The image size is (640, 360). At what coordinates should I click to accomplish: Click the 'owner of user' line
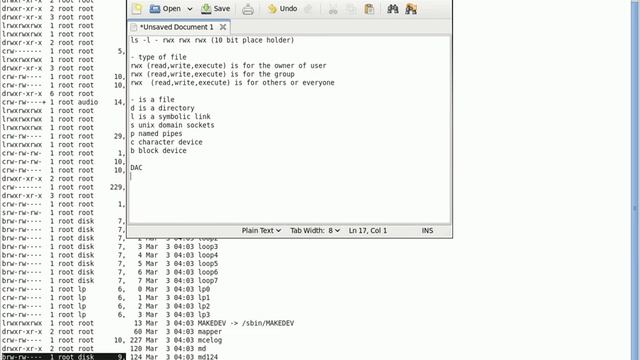coord(229,66)
